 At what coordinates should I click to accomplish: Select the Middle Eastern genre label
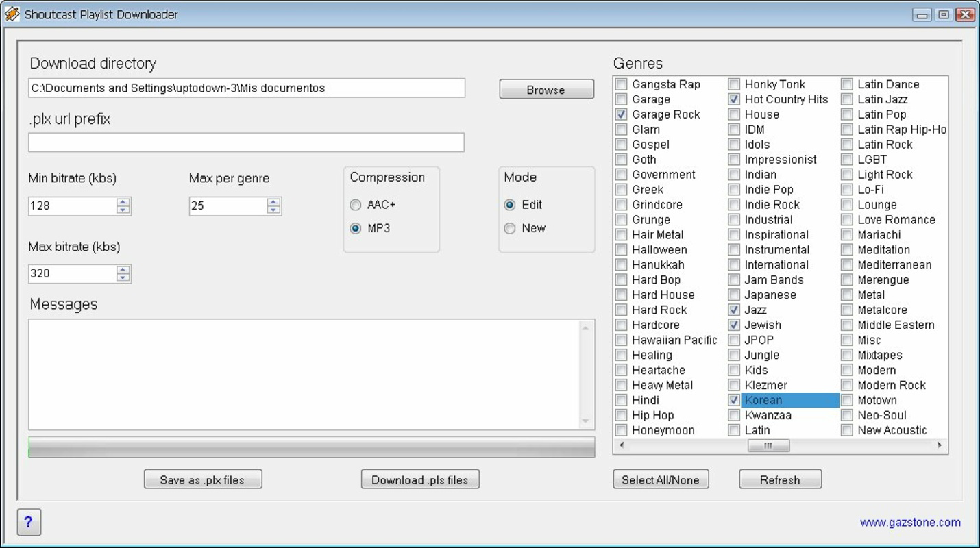click(x=896, y=325)
